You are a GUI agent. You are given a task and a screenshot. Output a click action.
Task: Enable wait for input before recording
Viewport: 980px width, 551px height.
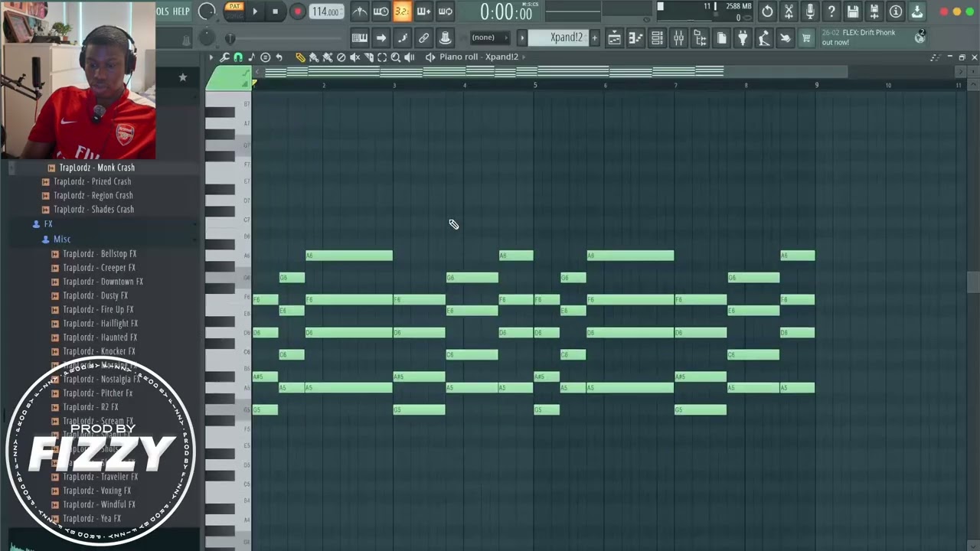click(381, 11)
